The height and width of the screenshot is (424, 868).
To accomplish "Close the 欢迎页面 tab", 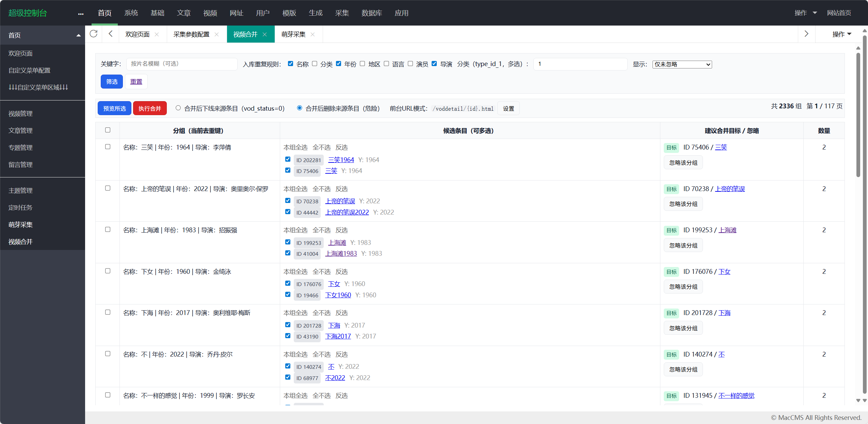I will pos(157,34).
